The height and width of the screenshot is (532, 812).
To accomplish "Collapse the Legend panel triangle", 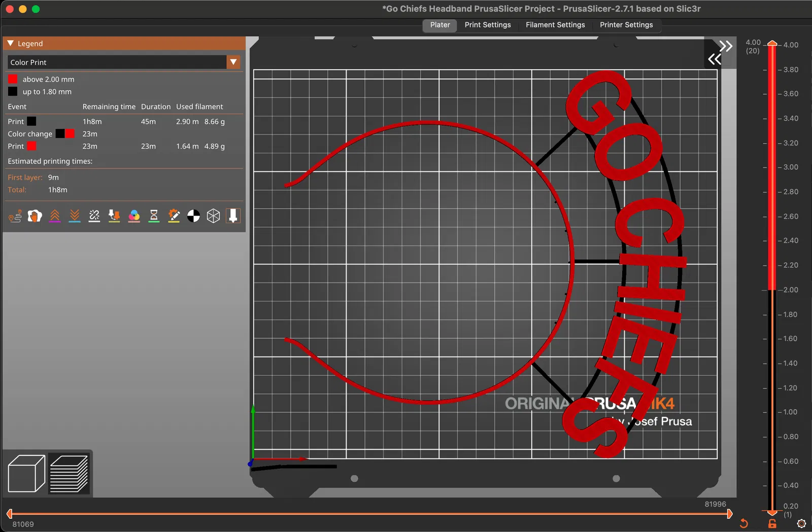I will coord(11,44).
